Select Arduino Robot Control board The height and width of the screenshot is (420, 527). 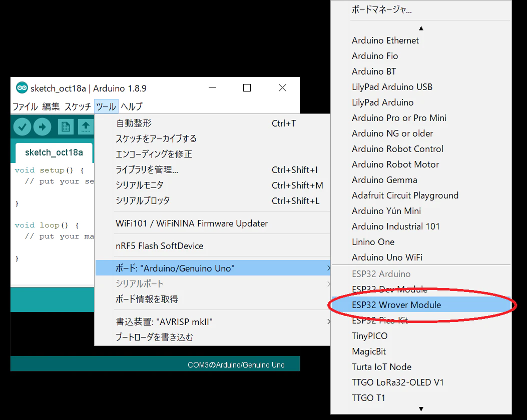[421, 148]
